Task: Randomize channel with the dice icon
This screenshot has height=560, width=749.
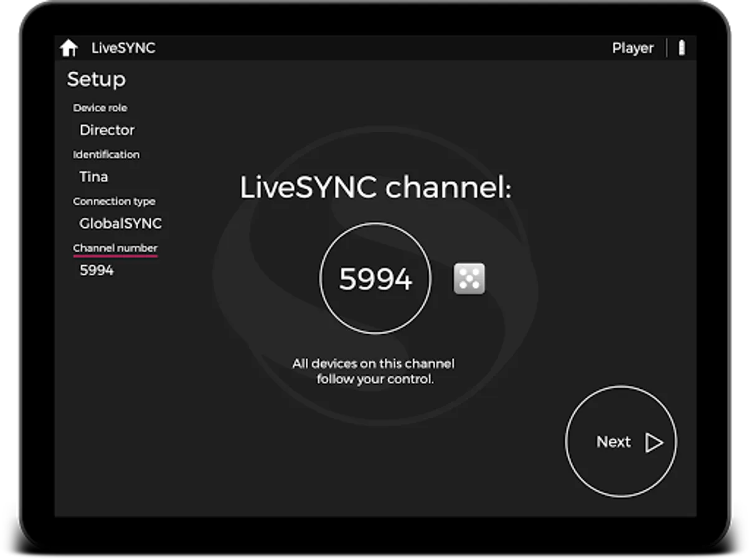Action: pyautogui.click(x=469, y=279)
